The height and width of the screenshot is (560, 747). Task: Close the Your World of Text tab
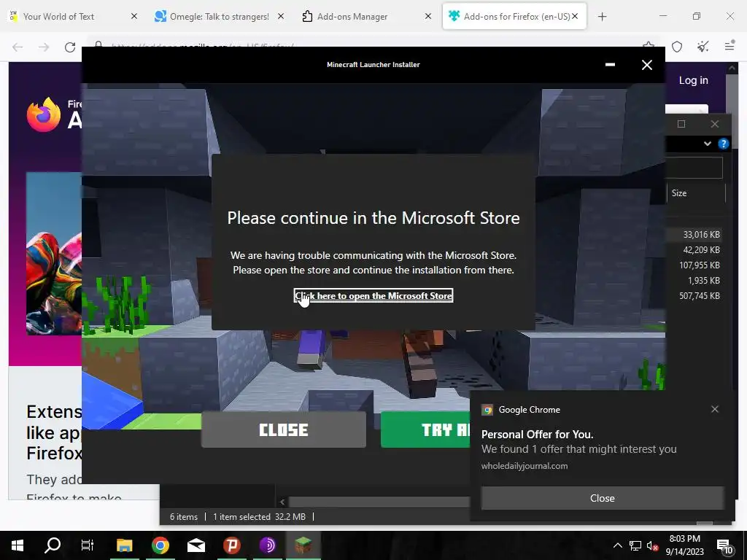(134, 16)
